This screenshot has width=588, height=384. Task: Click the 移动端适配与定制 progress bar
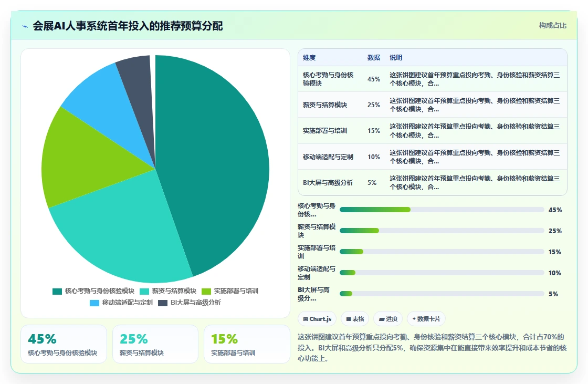[442, 273]
